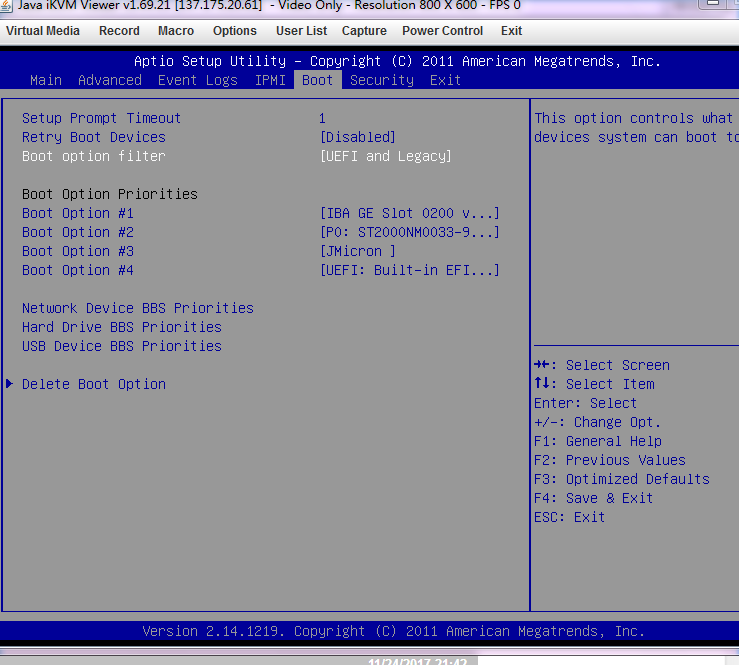
Task: Switch to the IPMI BIOS tab
Action: [270, 80]
